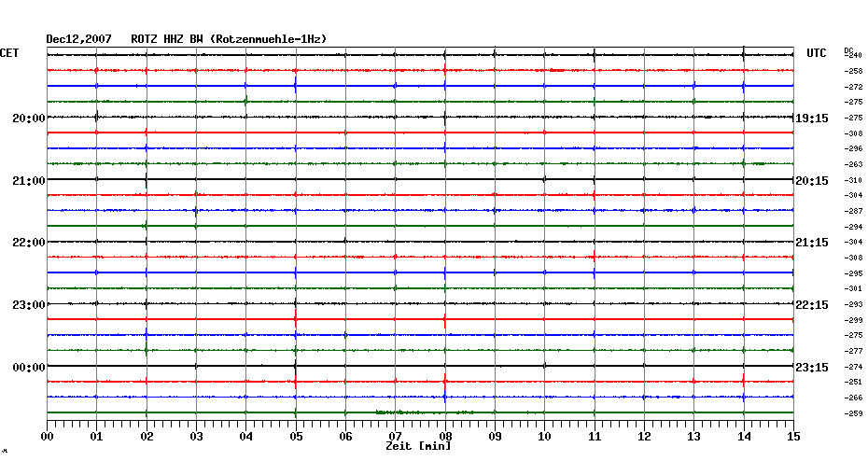
Task: Click minute tick label '10' on time axis
Action: tap(545, 437)
